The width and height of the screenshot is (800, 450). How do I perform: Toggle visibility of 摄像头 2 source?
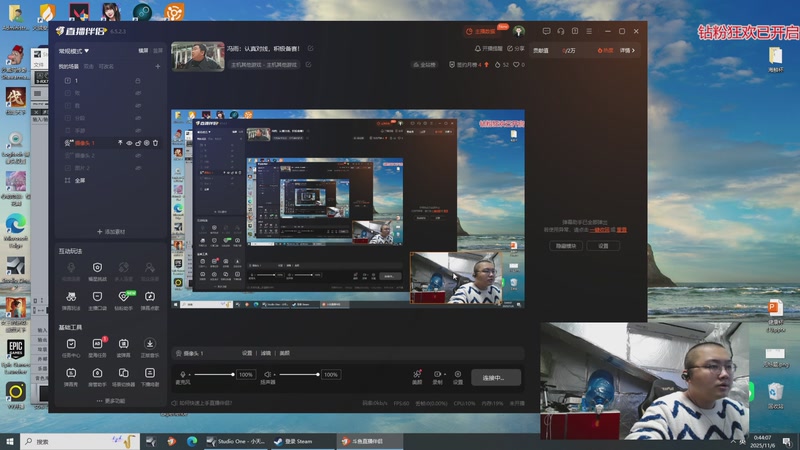[x=138, y=156]
